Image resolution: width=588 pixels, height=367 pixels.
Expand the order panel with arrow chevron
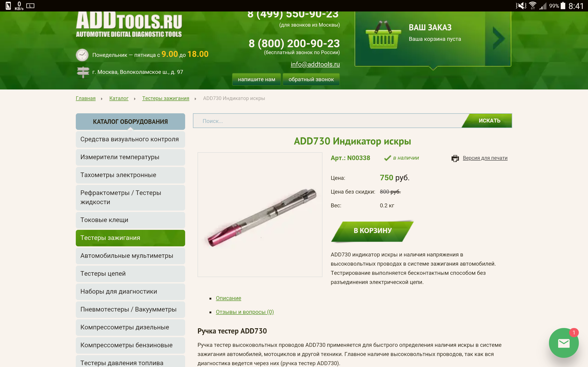pyautogui.click(x=498, y=39)
